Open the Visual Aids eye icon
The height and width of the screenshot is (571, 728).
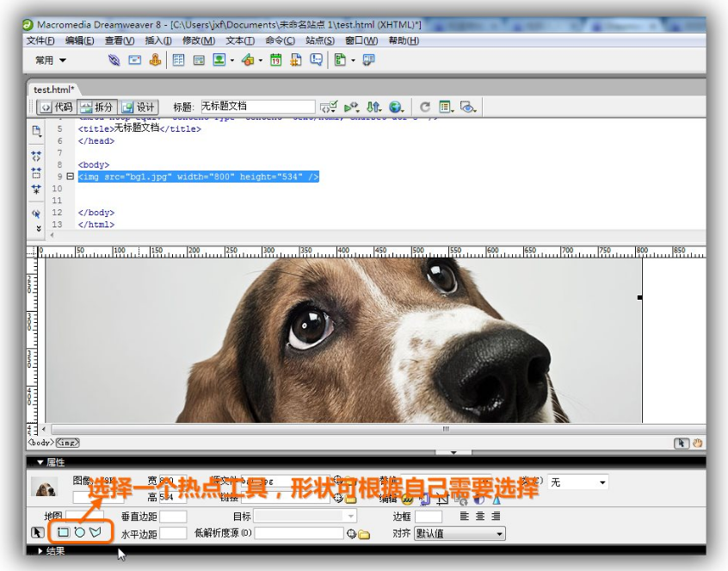click(x=468, y=108)
